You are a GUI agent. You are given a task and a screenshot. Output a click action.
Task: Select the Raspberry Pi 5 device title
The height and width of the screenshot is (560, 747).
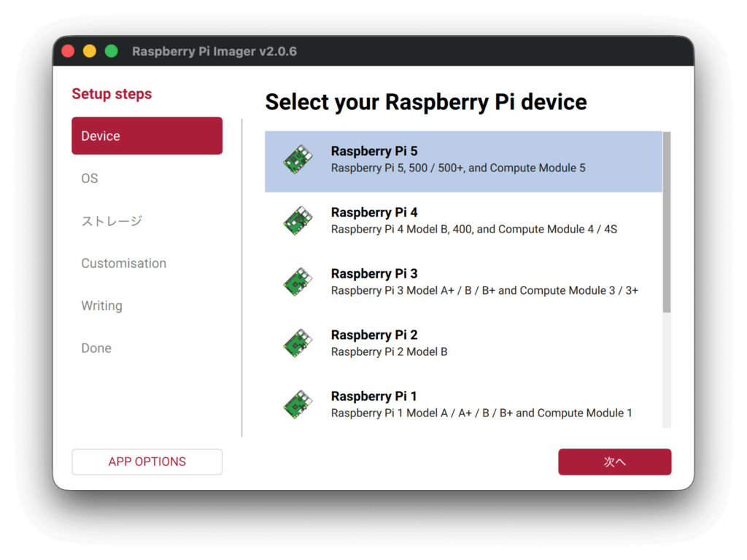(374, 151)
